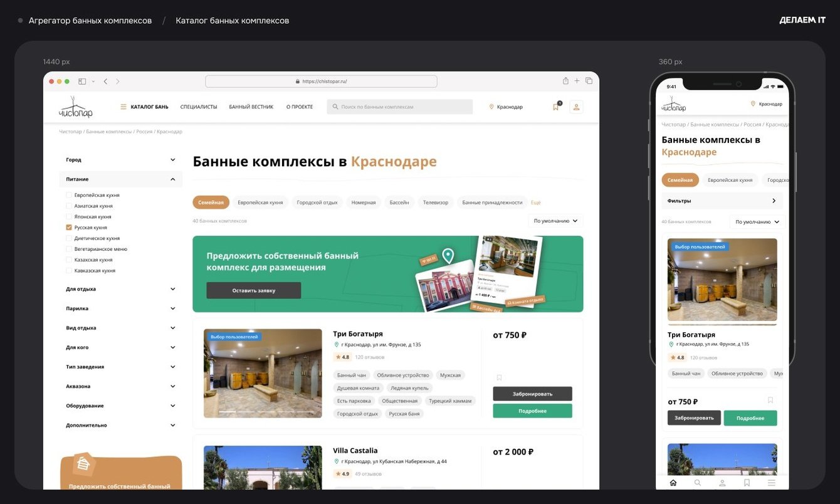Image resolution: width=840 pixels, height=504 pixels.
Task: Click the Safari sidebar toggle icon
Action: tap(82, 81)
